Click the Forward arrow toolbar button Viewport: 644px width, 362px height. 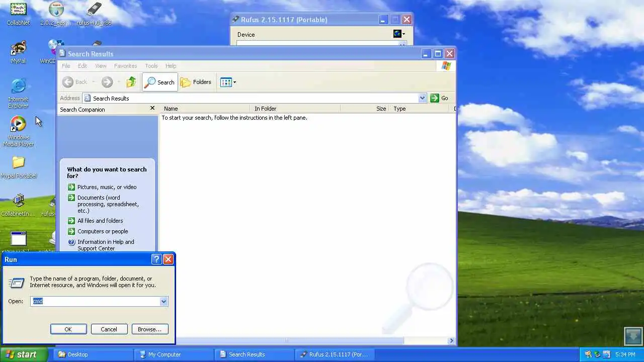(107, 82)
